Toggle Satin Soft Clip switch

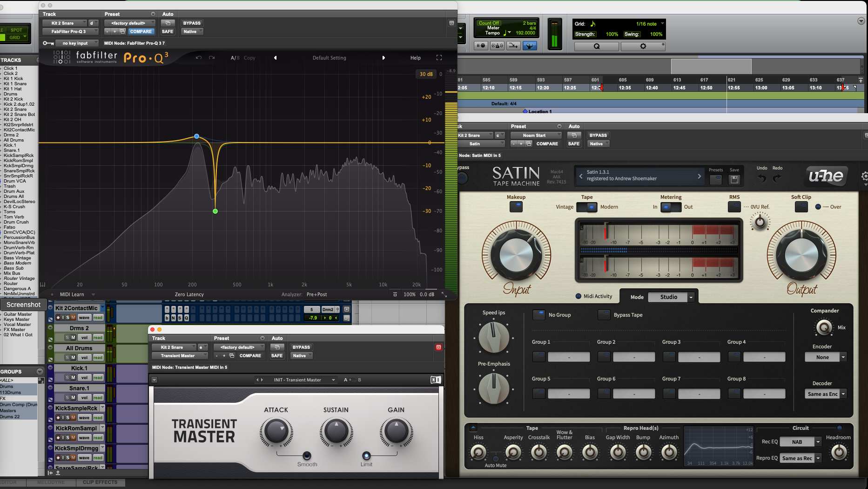[x=801, y=207]
